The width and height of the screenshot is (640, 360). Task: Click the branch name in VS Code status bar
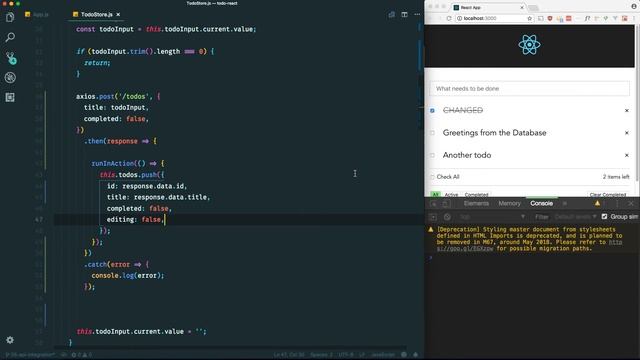tap(31, 355)
